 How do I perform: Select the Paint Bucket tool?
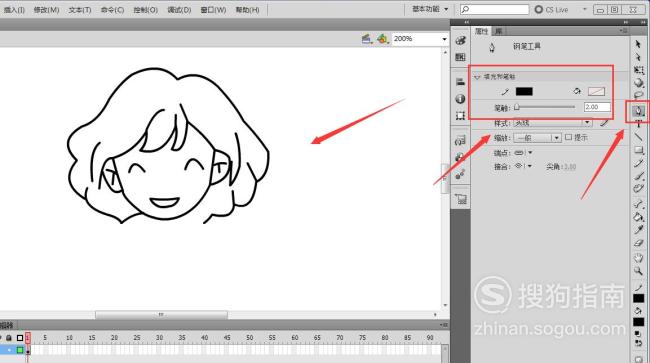coord(638,216)
